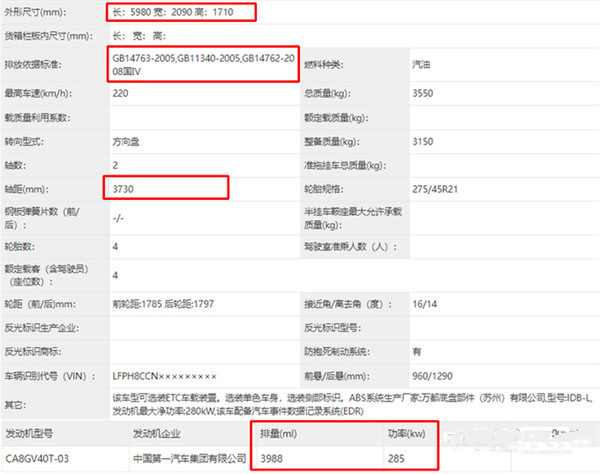Click the 最高车速 value 220
The height and width of the screenshot is (474, 600).
coord(120,92)
